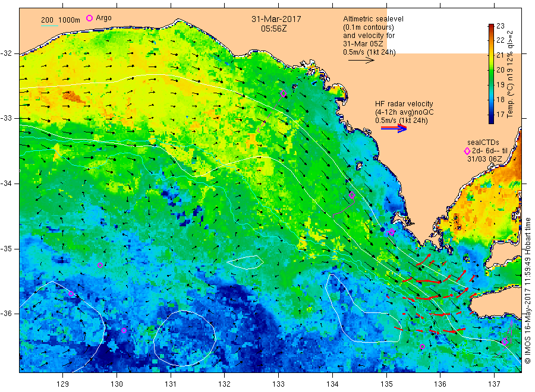Screen dimensions: 535x392
Task: Click the longitude axis label 137
Action: click(494, 384)
